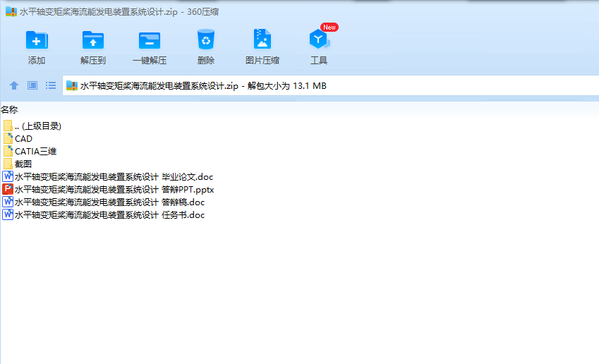Click the CATIA三维 folder icon

pyautogui.click(x=8, y=151)
